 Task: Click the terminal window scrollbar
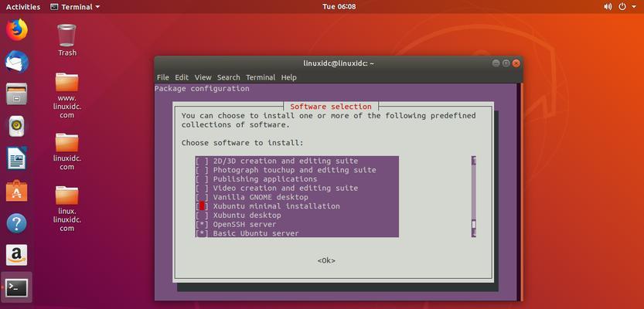pyautogui.click(x=522, y=192)
